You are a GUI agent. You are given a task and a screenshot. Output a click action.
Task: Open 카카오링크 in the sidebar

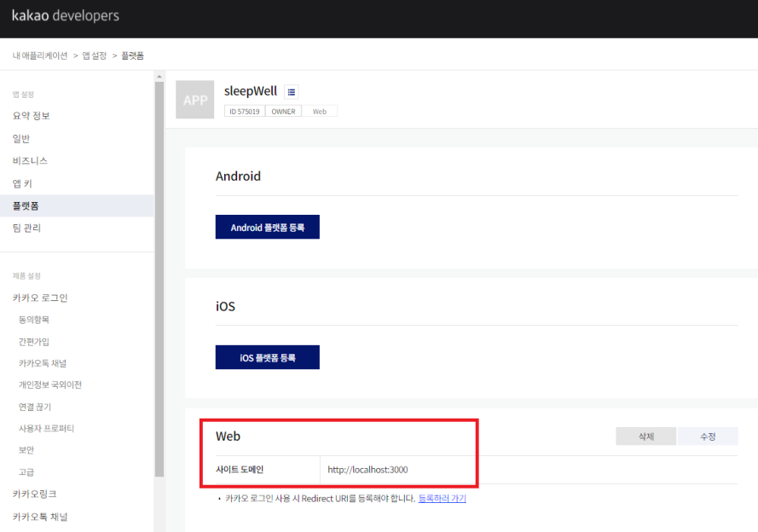(x=34, y=494)
